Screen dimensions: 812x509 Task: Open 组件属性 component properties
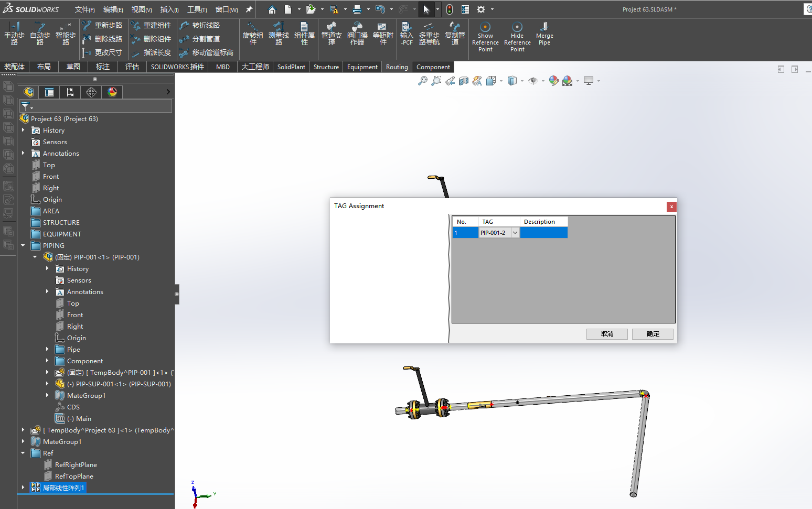coord(304,34)
